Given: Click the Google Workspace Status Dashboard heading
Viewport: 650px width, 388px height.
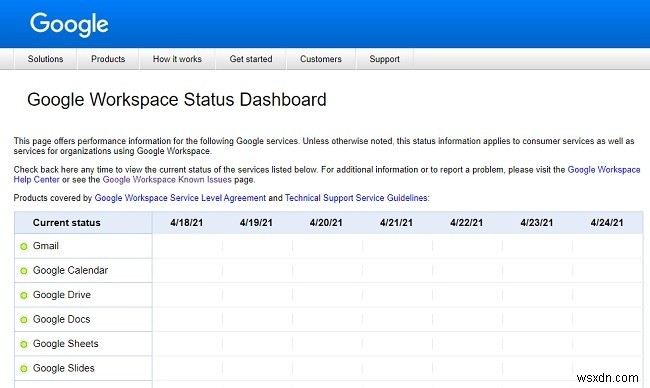Looking at the screenshot, I should (177, 100).
